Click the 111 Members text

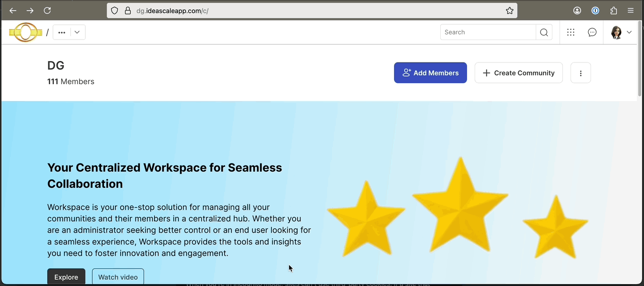[x=71, y=82]
